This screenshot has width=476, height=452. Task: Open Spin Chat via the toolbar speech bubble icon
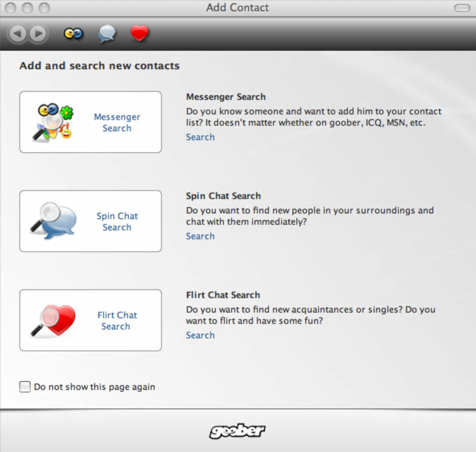(107, 34)
